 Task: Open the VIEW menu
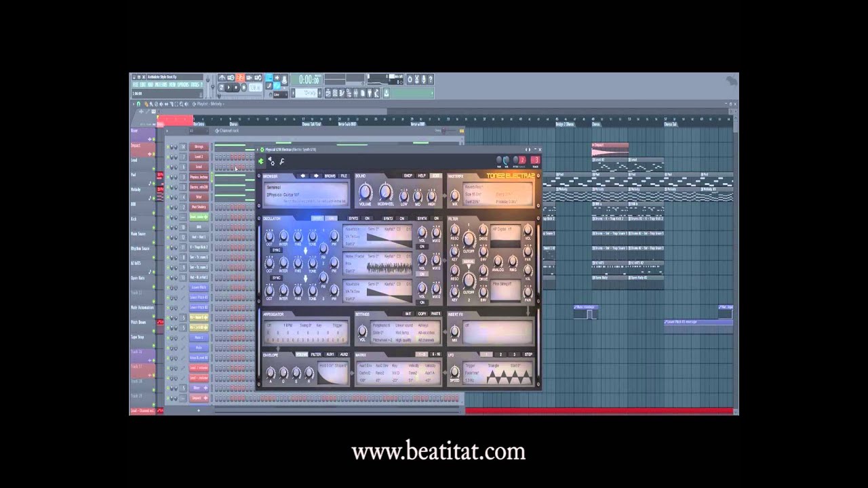point(172,85)
